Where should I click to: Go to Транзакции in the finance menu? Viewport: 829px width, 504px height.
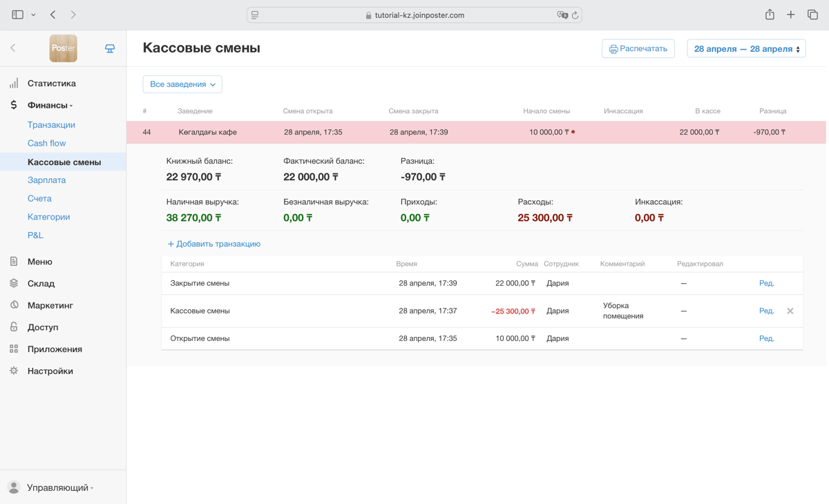pyautogui.click(x=51, y=125)
